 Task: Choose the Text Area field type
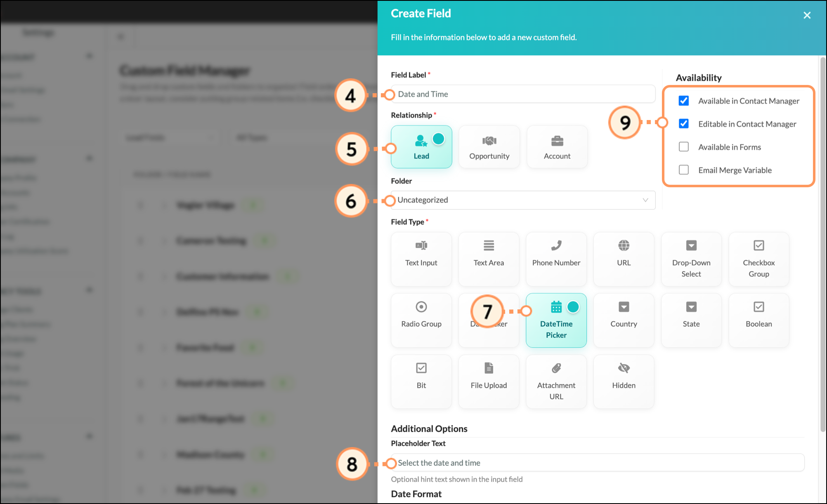pos(489,259)
